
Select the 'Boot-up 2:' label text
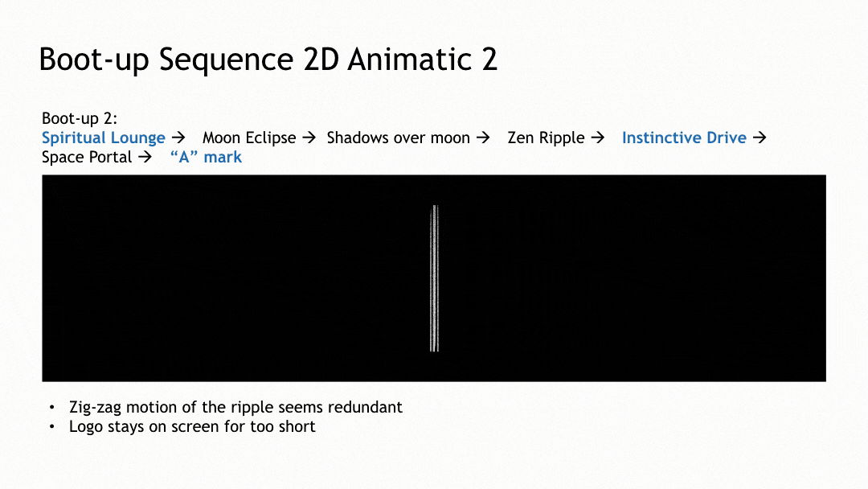(79, 118)
